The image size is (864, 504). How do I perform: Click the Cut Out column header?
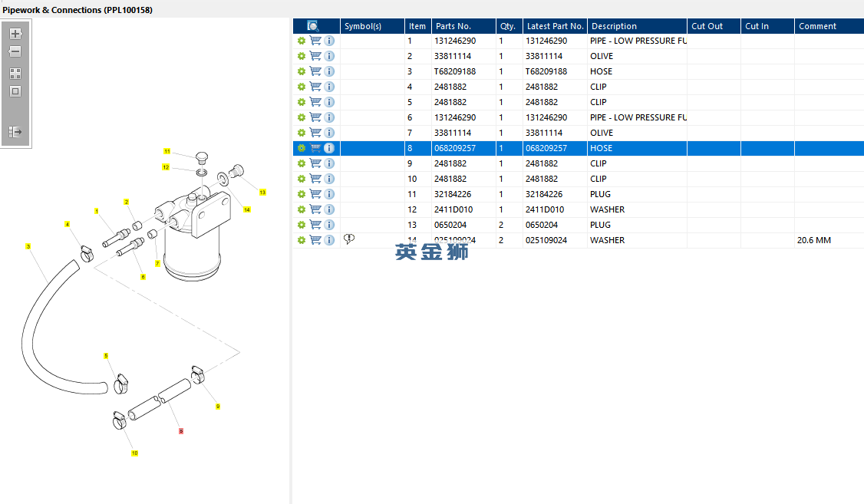pyautogui.click(x=714, y=26)
